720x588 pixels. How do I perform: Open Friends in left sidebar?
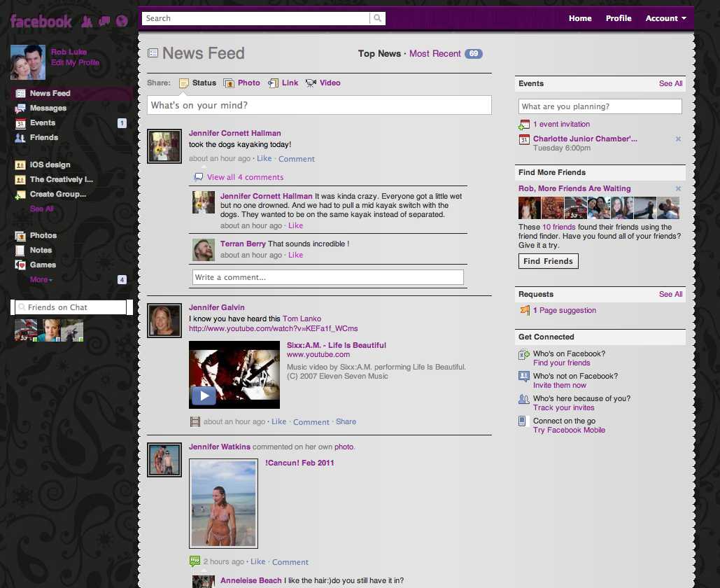tap(44, 138)
